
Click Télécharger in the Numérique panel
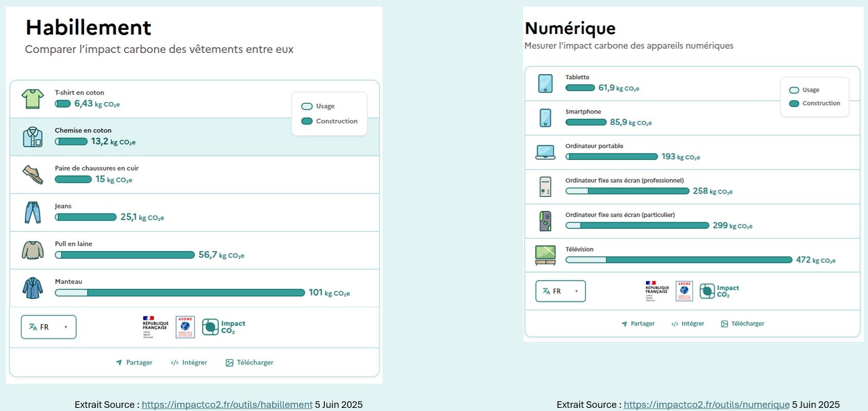742,324
